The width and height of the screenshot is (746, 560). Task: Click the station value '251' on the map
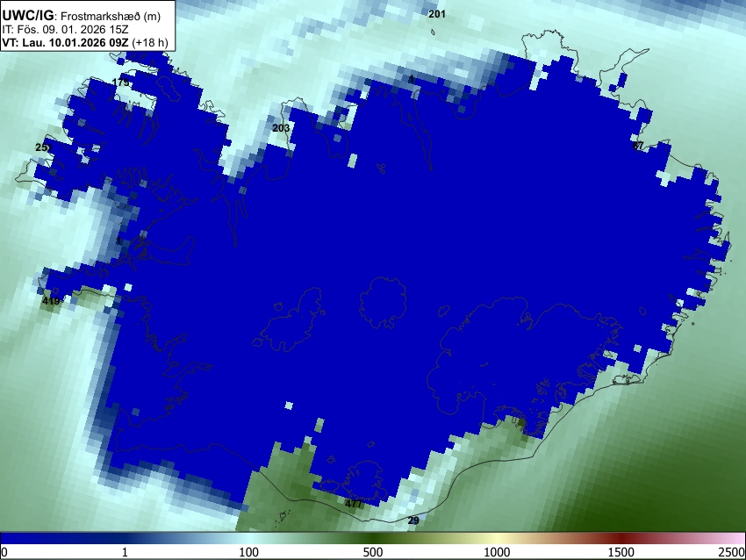[44, 147]
